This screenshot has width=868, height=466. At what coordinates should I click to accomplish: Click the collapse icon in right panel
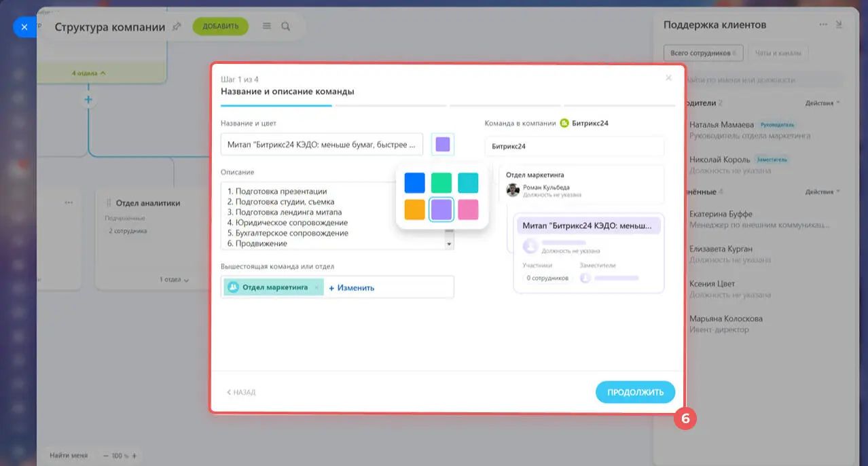(x=839, y=25)
